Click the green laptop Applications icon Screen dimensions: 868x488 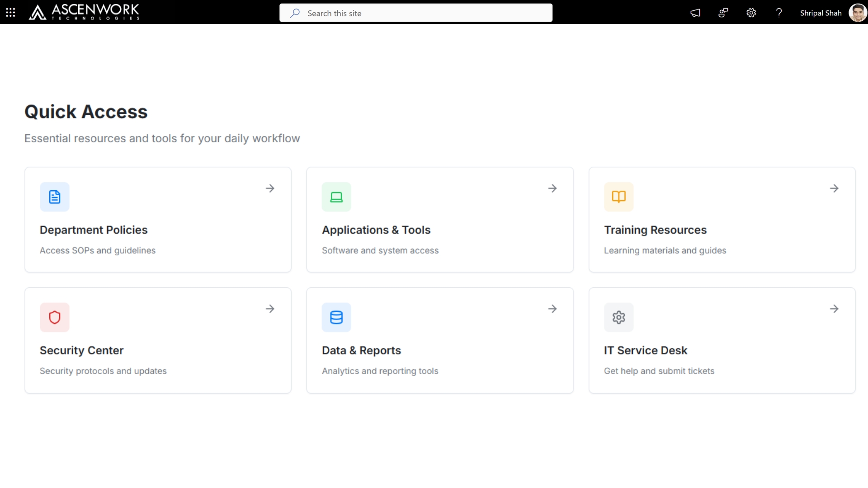(x=336, y=197)
